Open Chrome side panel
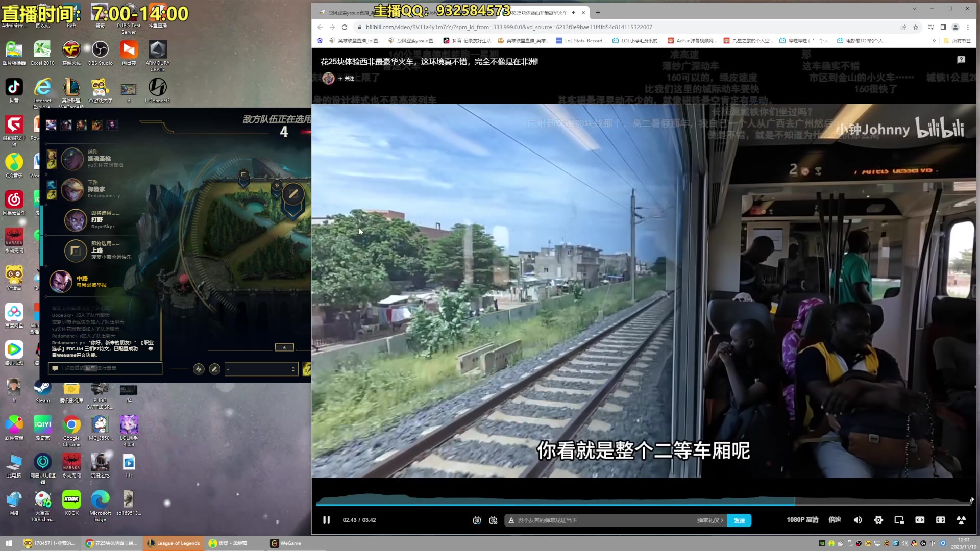Viewport: 980px width, 551px height. coord(943,27)
